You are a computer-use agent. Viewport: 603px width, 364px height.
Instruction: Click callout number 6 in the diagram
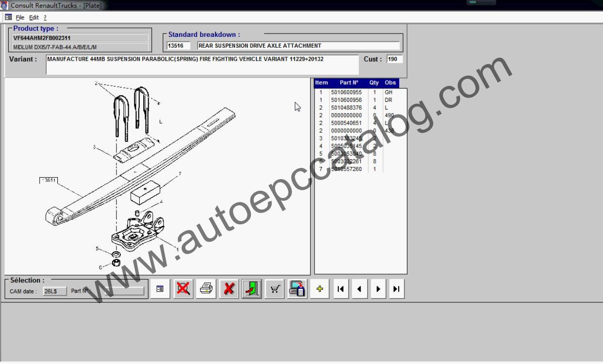100,267
